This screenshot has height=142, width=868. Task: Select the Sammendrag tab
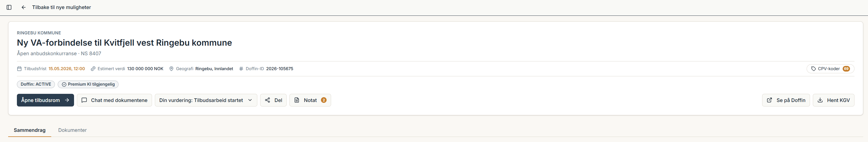click(x=30, y=130)
